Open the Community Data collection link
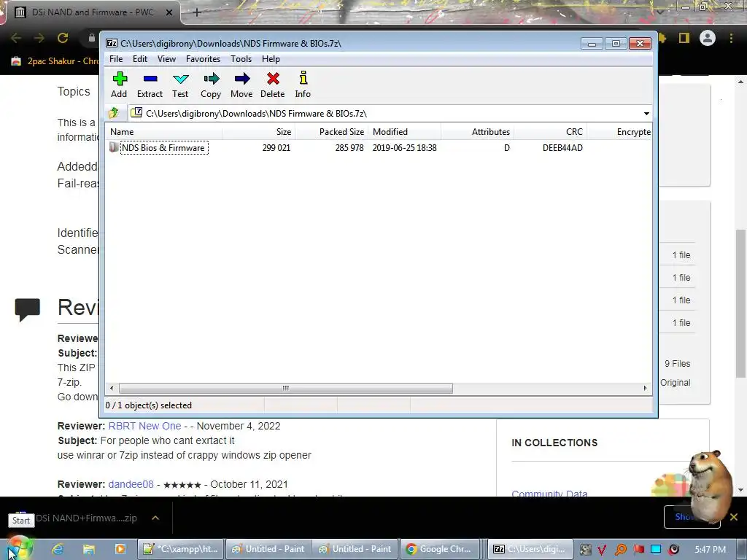Viewport: 747px width, 560px height. 549,494
